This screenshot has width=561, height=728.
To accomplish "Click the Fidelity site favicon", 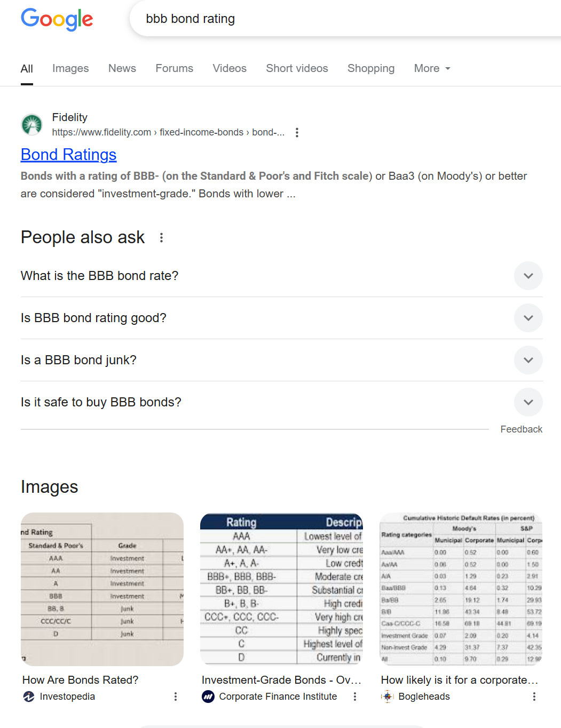I will coord(31,125).
